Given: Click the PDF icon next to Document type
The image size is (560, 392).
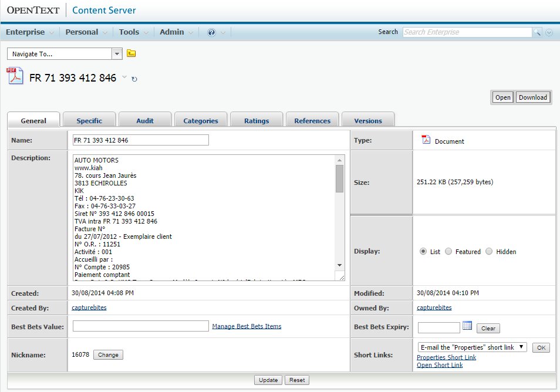Looking at the screenshot, I should (426, 140).
